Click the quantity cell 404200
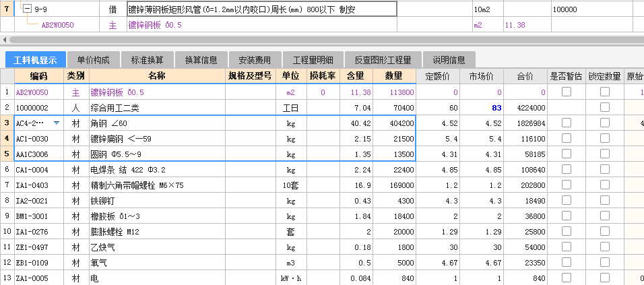This screenshot has height=285, width=644. pyautogui.click(x=394, y=123)
